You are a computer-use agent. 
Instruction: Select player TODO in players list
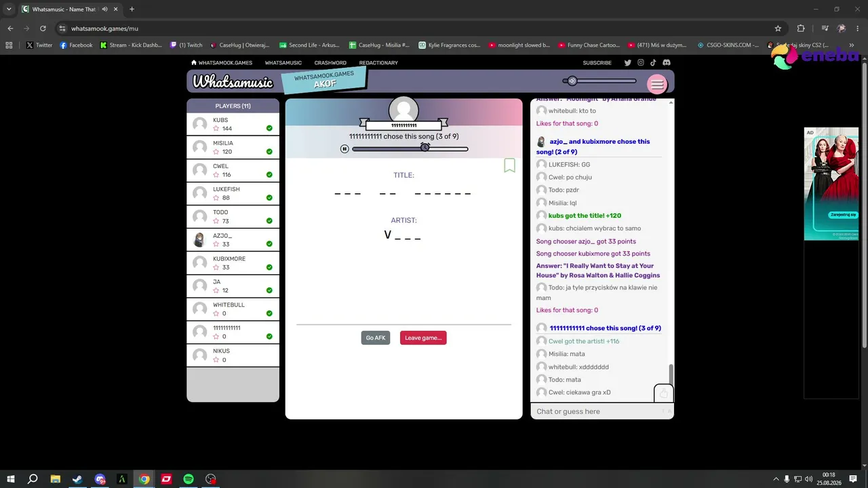(x=233, y=216)
